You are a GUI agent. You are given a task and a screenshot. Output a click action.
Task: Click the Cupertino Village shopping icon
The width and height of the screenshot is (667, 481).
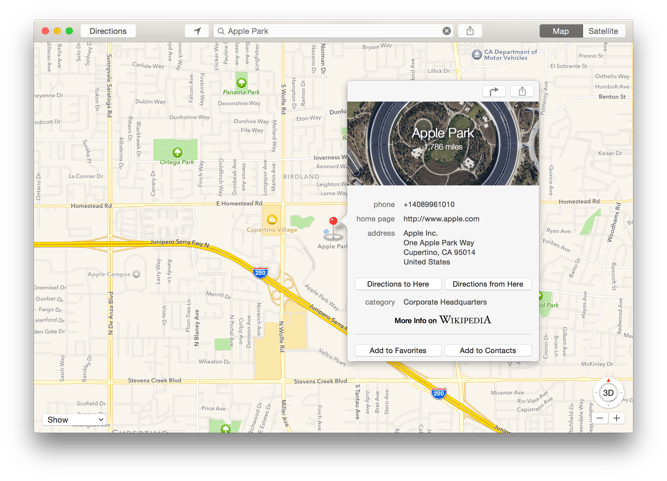(272, 219)
